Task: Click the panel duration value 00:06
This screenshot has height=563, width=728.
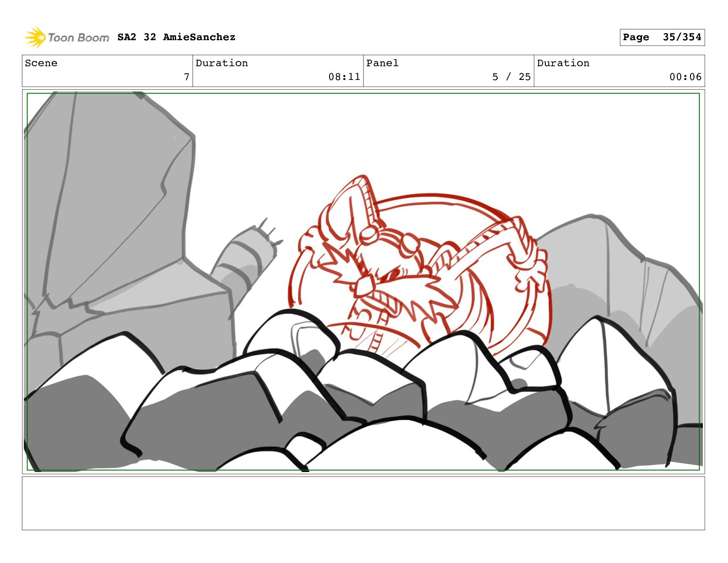Action: click(685, 77)
